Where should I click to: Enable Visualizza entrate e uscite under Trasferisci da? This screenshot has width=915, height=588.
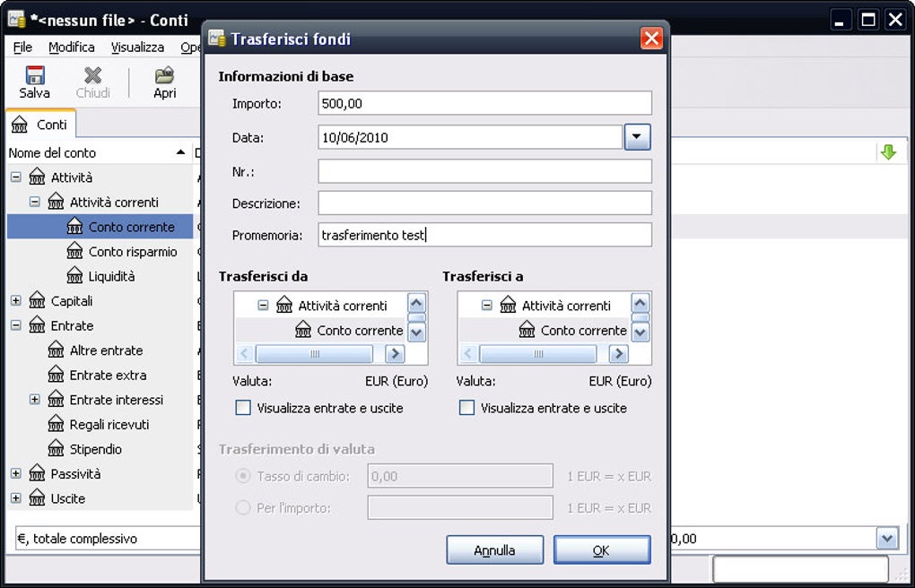click(x=243, y=408)
